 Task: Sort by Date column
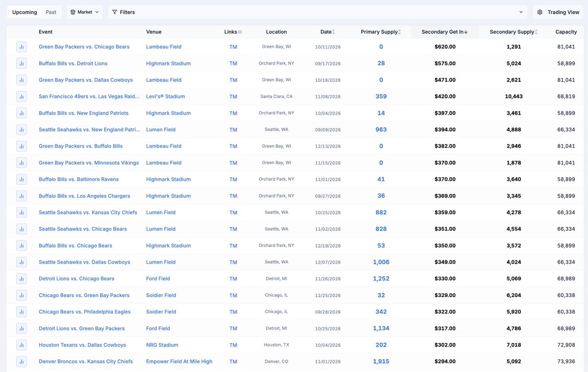pos(328,32)
